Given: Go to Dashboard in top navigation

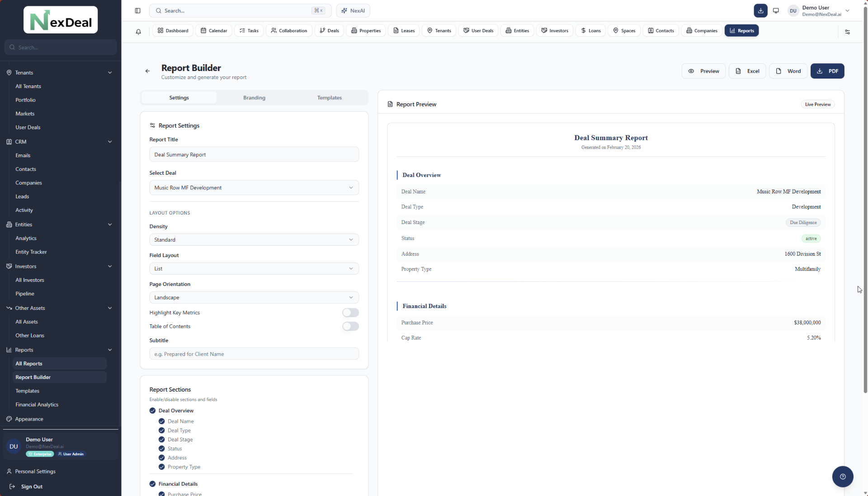Looking at the screenshot, I should 173,30.
